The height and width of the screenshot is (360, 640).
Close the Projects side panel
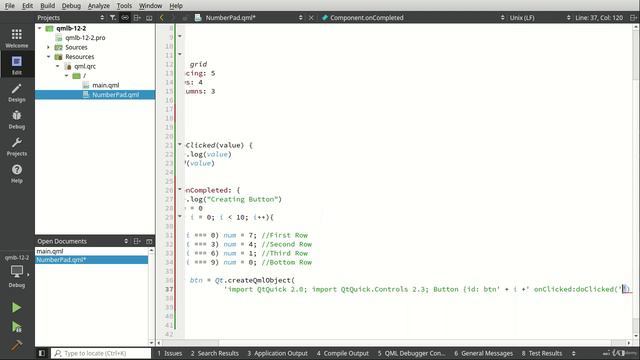pos(149,18)
